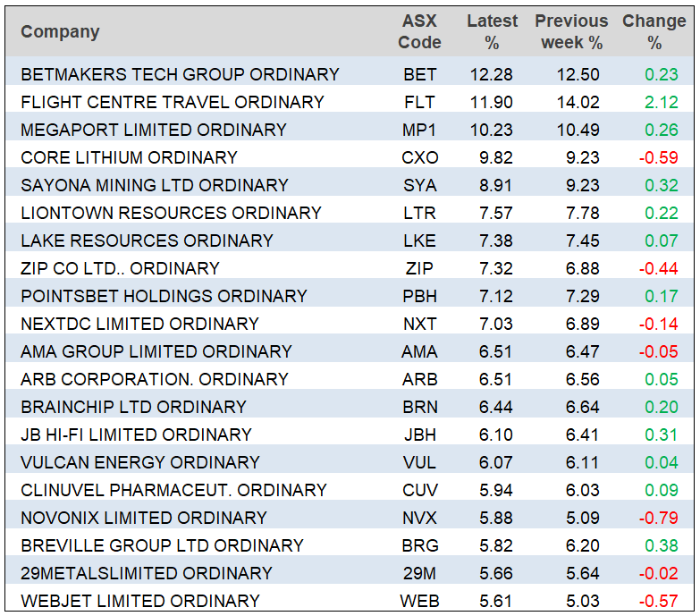Click the WEB ASX code cell
The image size is (700, 616).
[x=419, y=601]
